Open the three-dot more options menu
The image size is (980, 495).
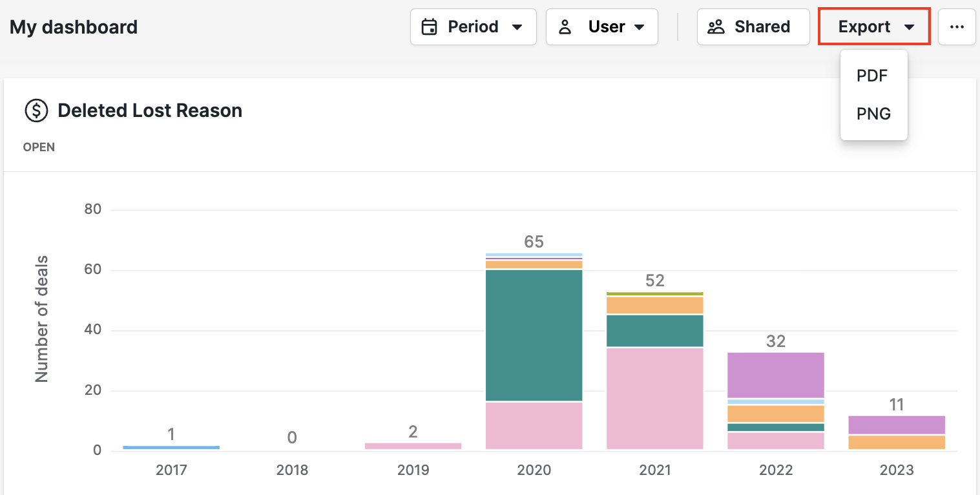coord(957,26)
